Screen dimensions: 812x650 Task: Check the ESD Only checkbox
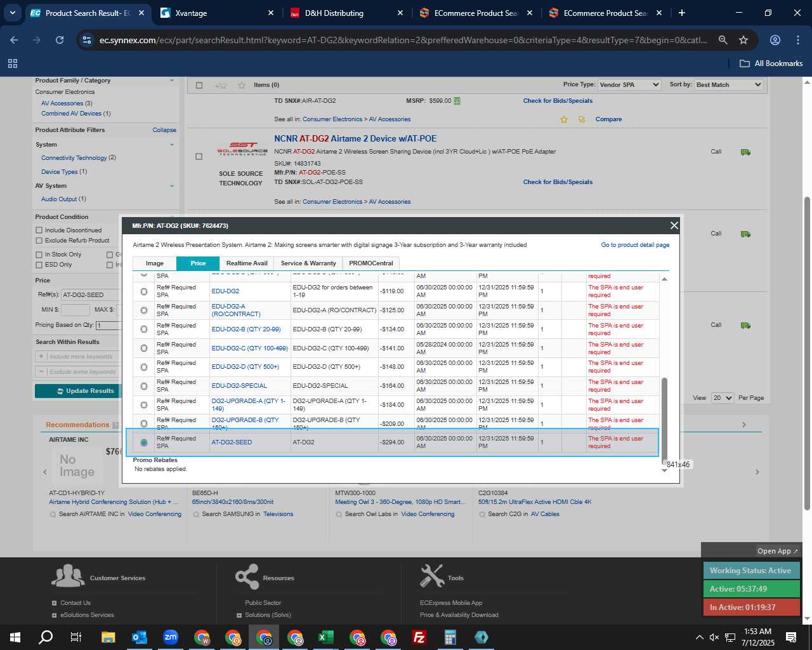tap(39, 265)
